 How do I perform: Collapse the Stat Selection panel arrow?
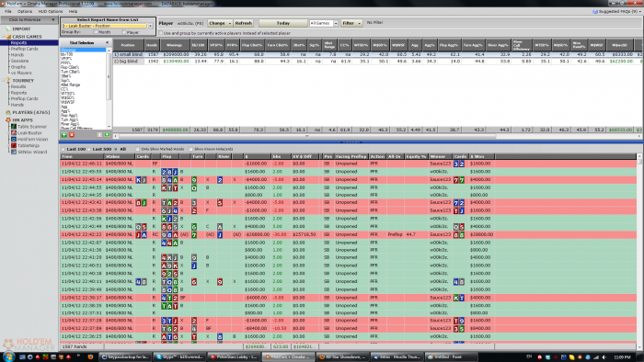coord(108,42)
